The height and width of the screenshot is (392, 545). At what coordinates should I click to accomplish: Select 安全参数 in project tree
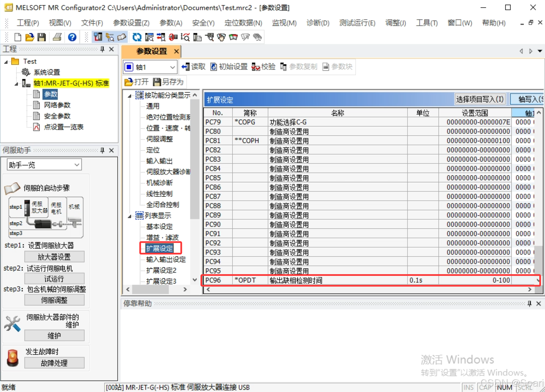[57, 116]
